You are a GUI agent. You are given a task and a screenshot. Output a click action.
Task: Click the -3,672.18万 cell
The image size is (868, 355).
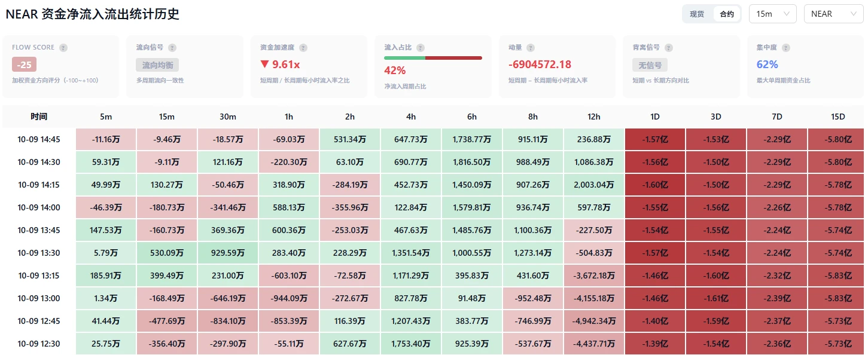tap(594, 276)
